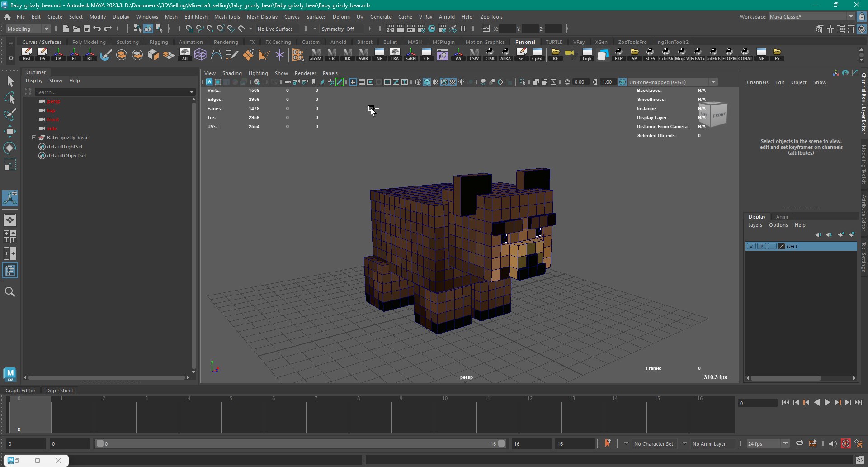The width and height of the screenshot is (868, 467).
Task: Click the Outliner Search field
Action: 111,92
